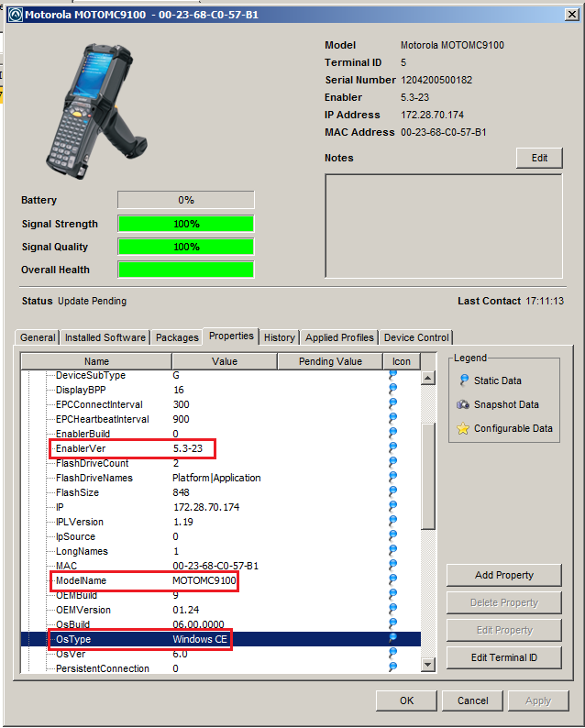The image size is (585, 728).
Task: Click the static data icon in OEMBuild row
Action: click(x=392, y=595)
